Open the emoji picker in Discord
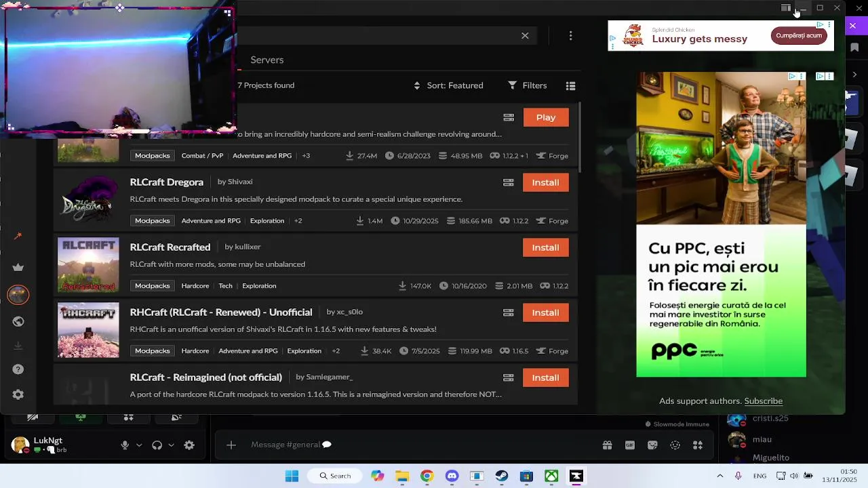Image resolution: width=868 pixels, height=488 pixels. point(675,445)
